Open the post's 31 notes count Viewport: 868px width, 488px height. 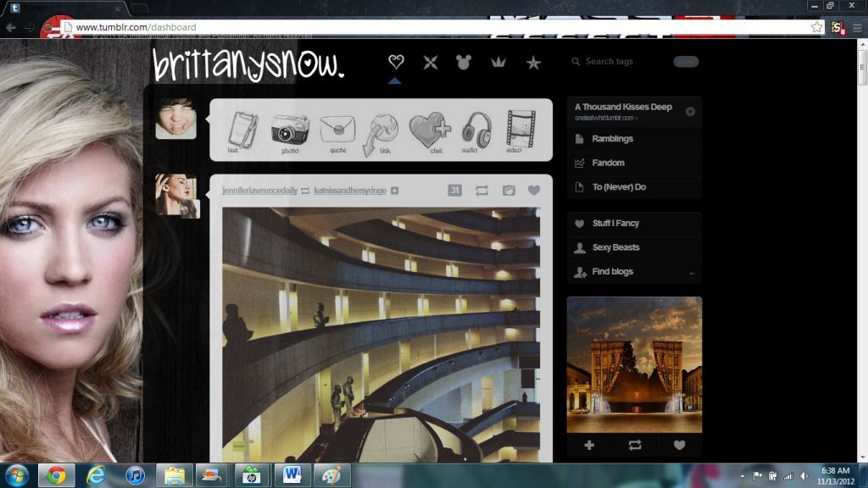coord(454,191)
